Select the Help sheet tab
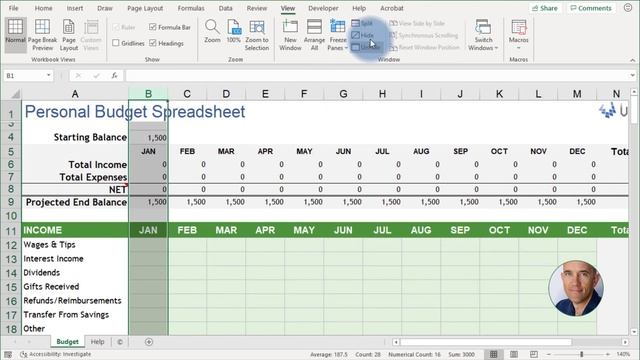The image size is (640, 360). pos(97,342)
